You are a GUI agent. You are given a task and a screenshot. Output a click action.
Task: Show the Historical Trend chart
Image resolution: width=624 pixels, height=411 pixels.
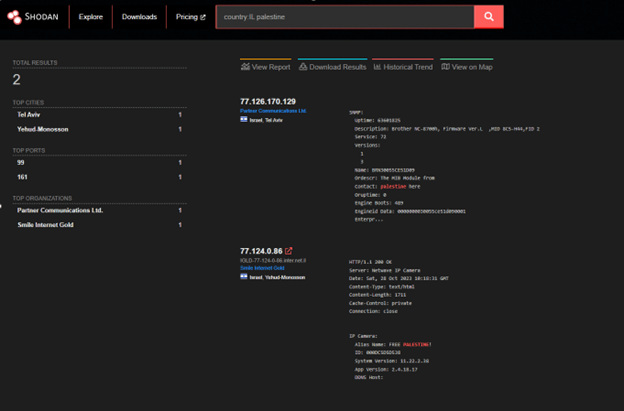click(403, 67)
